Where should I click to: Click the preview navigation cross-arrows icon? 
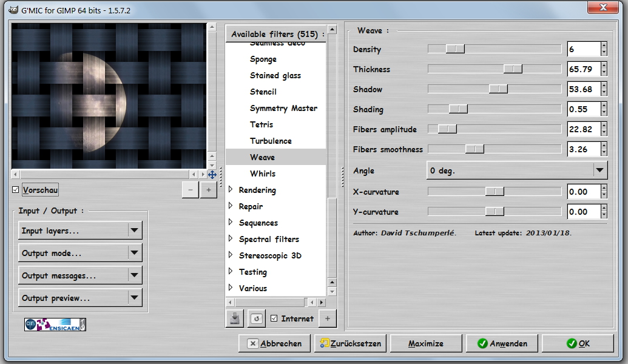pos(212,175)
